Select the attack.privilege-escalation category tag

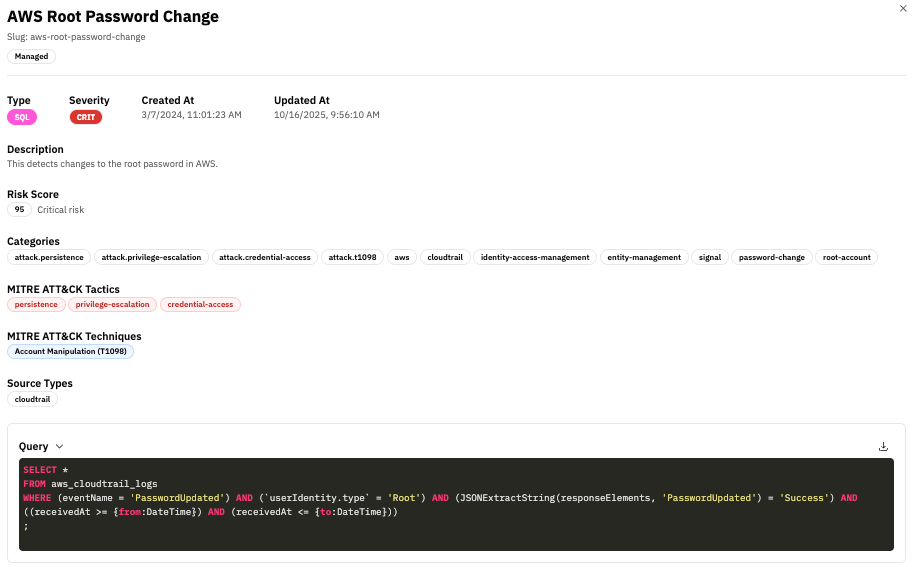click(151, 257)
